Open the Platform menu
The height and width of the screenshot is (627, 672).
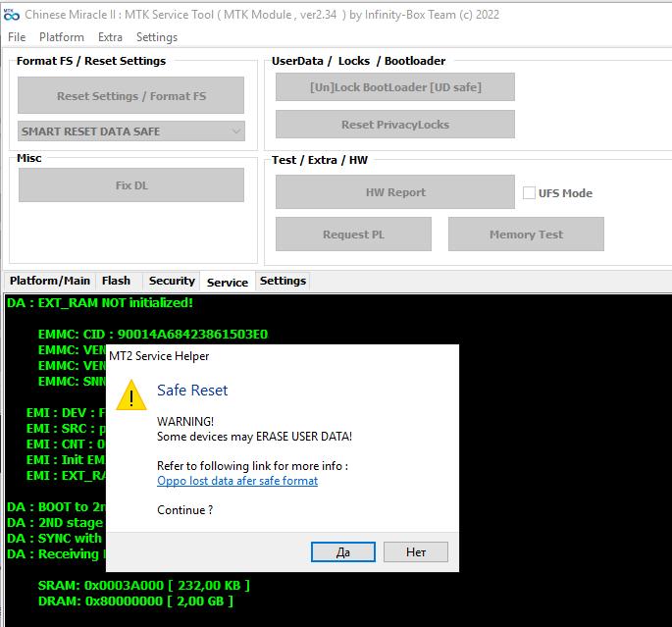(61, 37)
